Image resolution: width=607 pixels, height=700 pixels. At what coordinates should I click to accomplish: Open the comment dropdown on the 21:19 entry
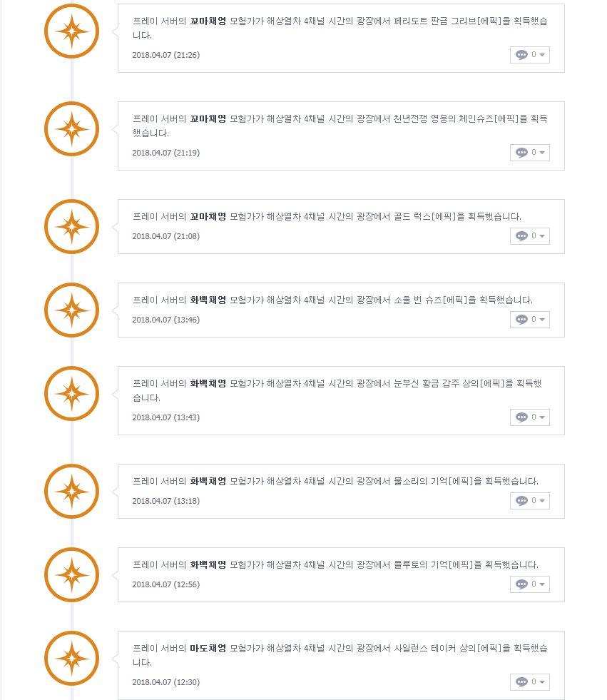pyautogui.click(x=529, y=153)
